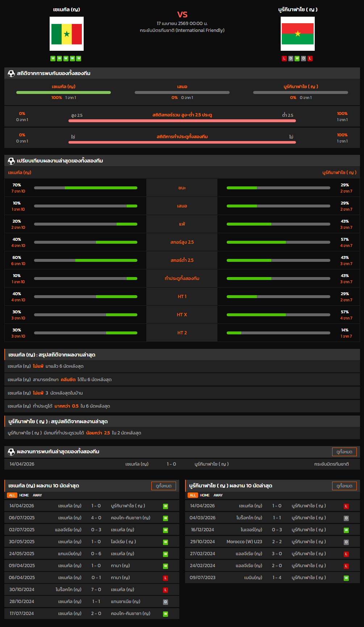Switch to HOME tab in Senegal results

24,495
